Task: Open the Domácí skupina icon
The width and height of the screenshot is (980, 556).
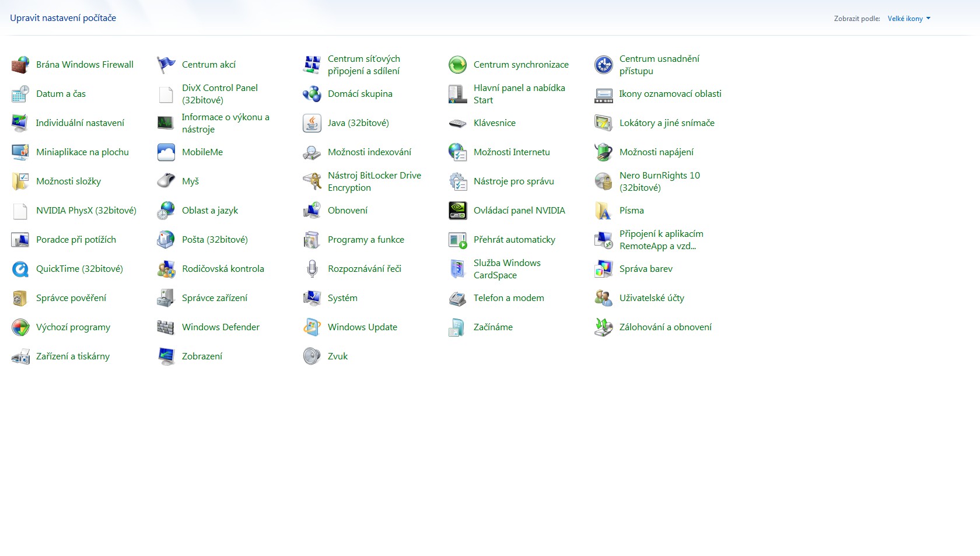Action: [312, 94]
